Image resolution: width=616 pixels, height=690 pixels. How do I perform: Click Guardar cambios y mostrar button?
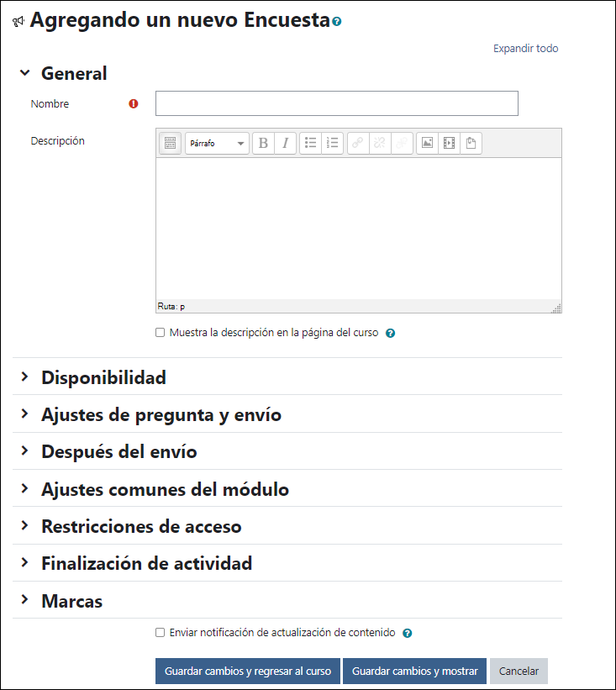(x=414, y=671)
